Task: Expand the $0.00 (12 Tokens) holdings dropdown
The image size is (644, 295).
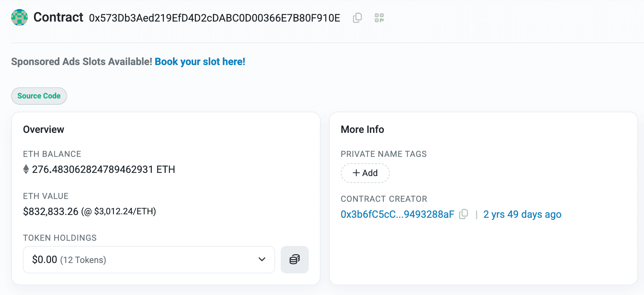Action: point(149,260)
